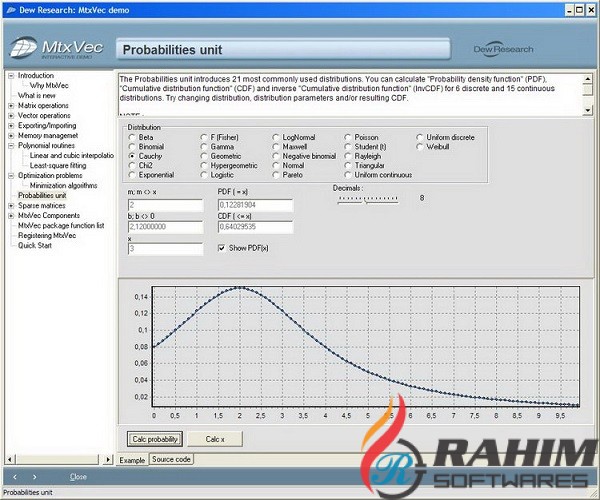This screenshot has height=500, width=600.
Task: Select the Hypergeometric distribution
Action: pyautogui.click(x=229, y=165)
